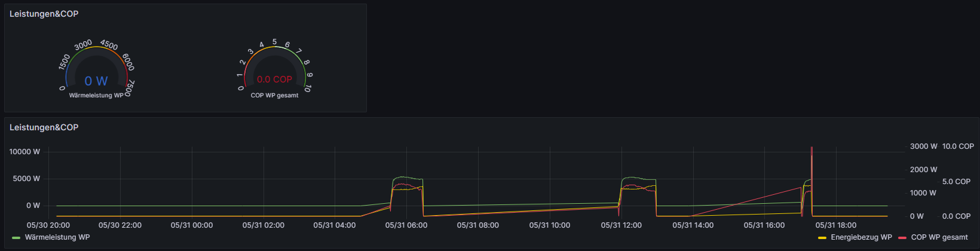This screenshot has width=980, height=251.
Task: Click the red 0.0 COP gauge value
Action: (x=274, y=79)
